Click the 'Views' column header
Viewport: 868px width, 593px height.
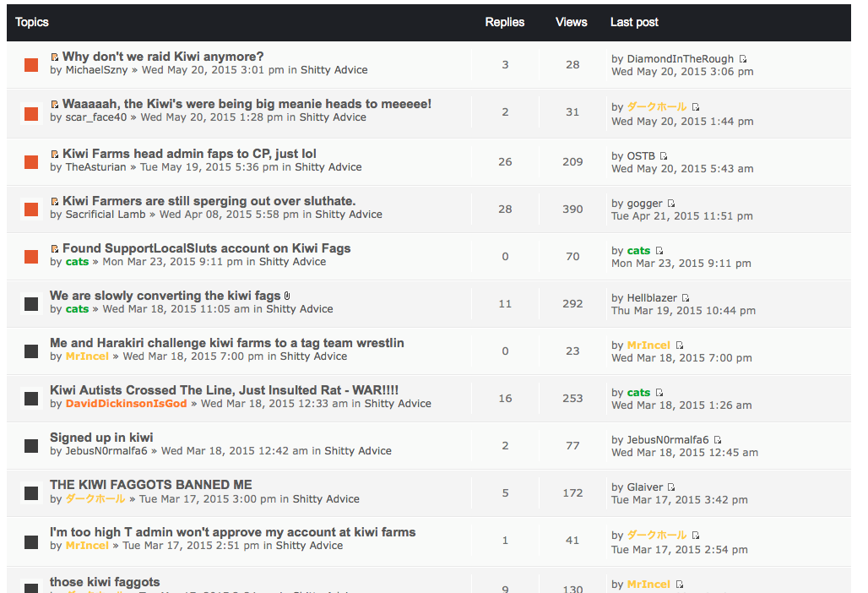[572, 22]
